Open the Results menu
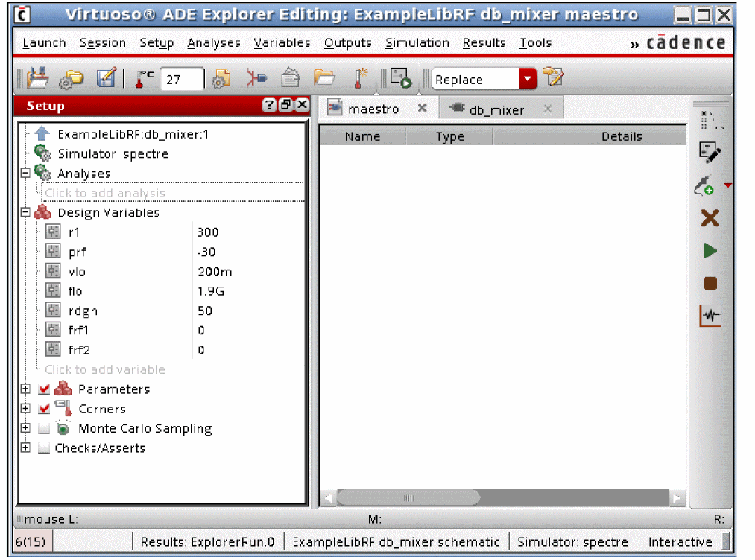 coord(484,42)
